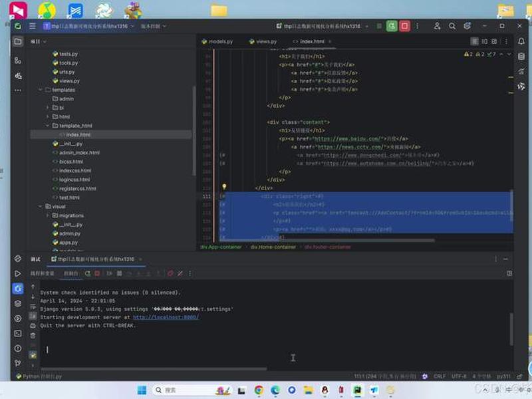Viewport: 532px width, 399px height.
Task: Open the Structure tool window icon
Action: 18,61
